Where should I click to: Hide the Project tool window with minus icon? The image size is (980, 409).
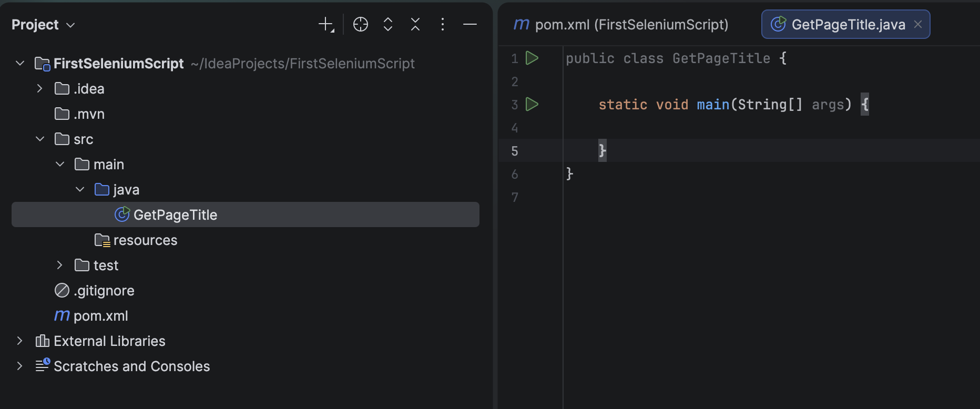(x=470, y=24)
